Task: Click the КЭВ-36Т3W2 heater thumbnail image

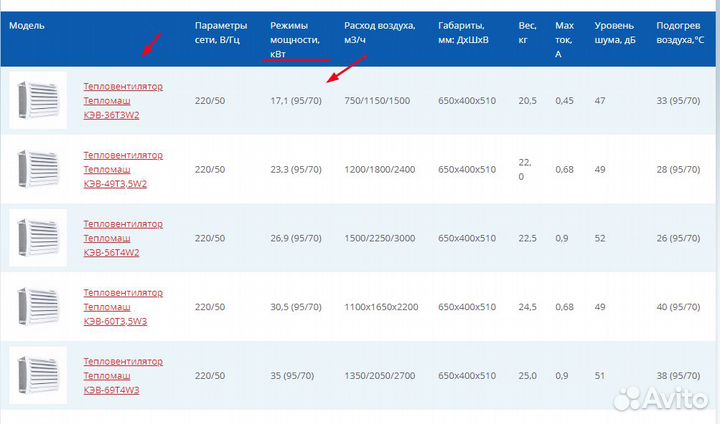Action: (x=38, y=100)
